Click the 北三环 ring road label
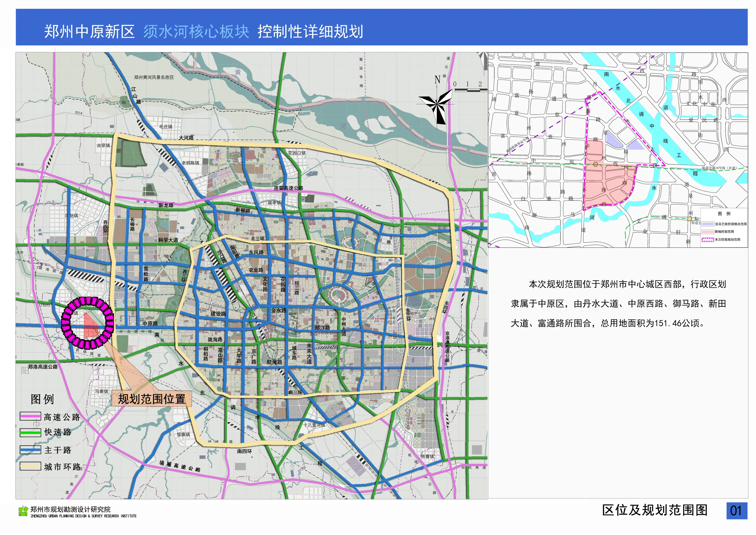 click(257, 238)
